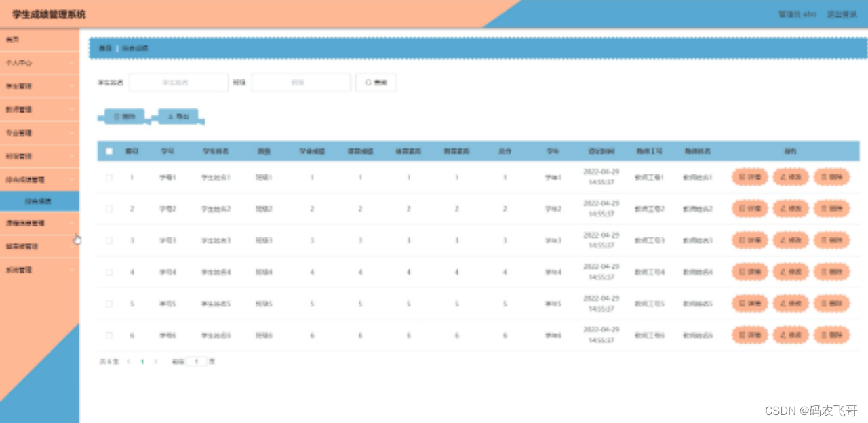Click the 退出登录 link in header
This screenshot has height=423, width=868.
point(842,14)
